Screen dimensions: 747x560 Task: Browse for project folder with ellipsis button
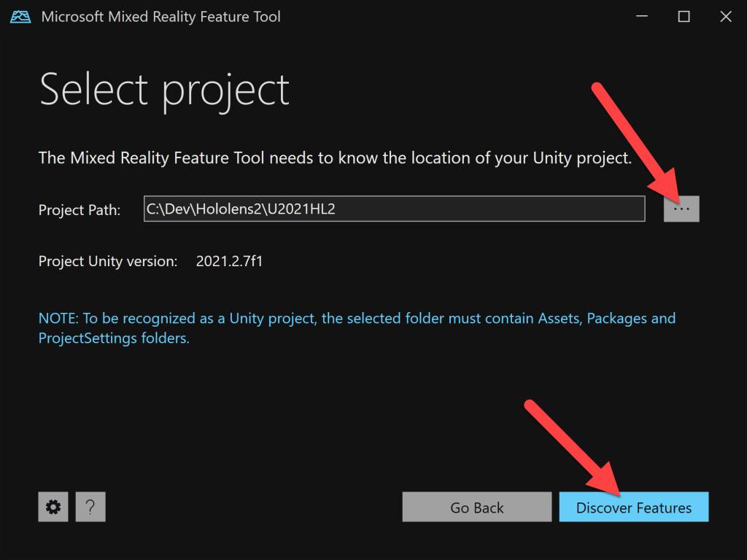[681, 209]
